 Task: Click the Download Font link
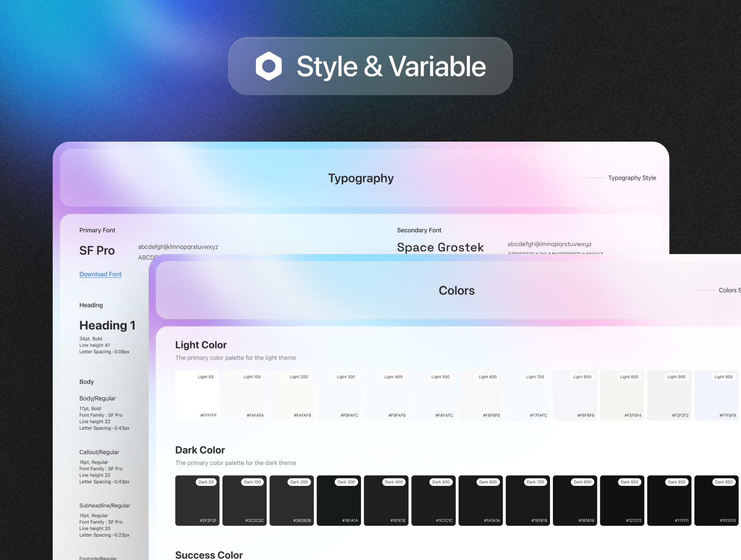tap(100, 274)
